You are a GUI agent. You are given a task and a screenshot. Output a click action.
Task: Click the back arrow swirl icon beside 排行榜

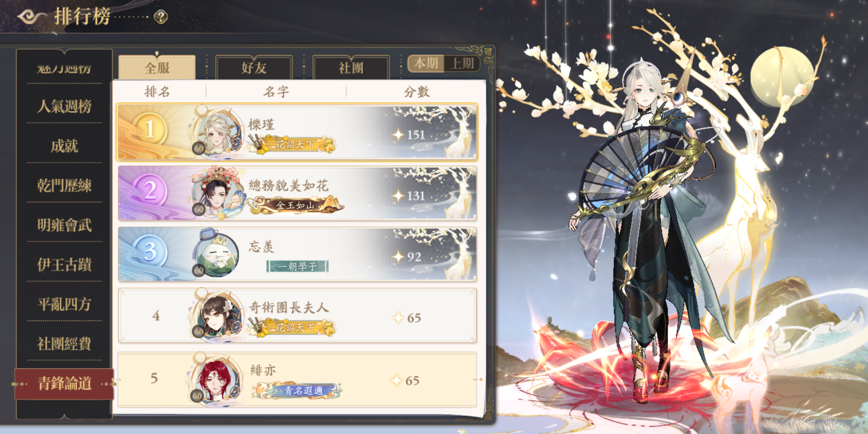(x=32, y=17)
